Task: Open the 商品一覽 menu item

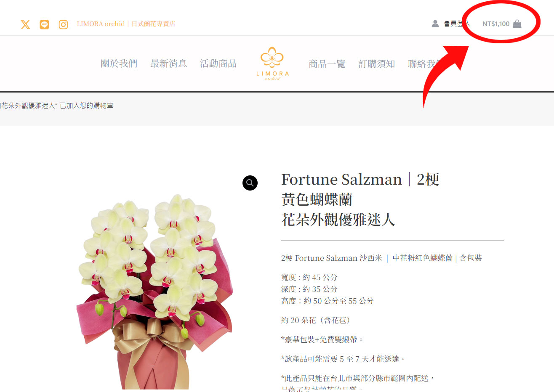Action: point(327,64)
